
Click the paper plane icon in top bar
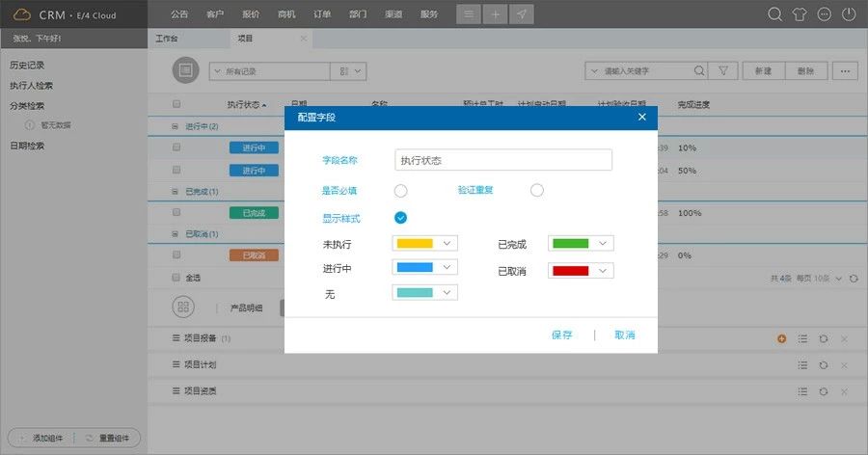click(522, 14)
